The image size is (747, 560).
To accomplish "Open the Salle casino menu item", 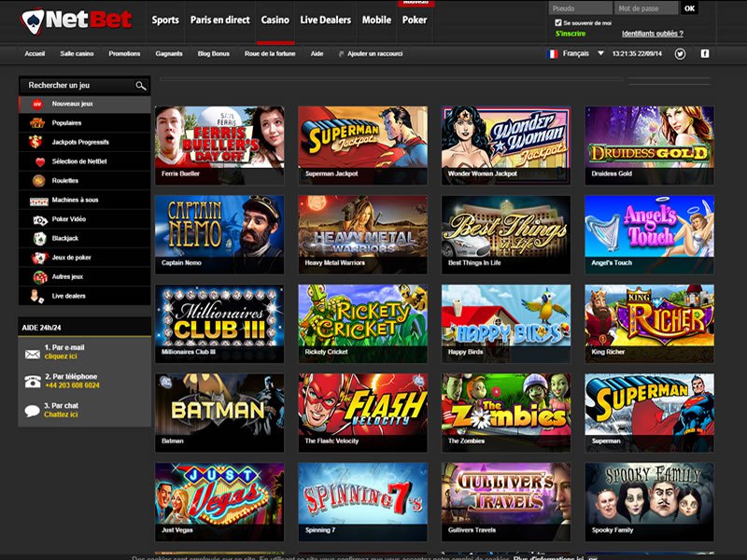I will tap(77, 54).
